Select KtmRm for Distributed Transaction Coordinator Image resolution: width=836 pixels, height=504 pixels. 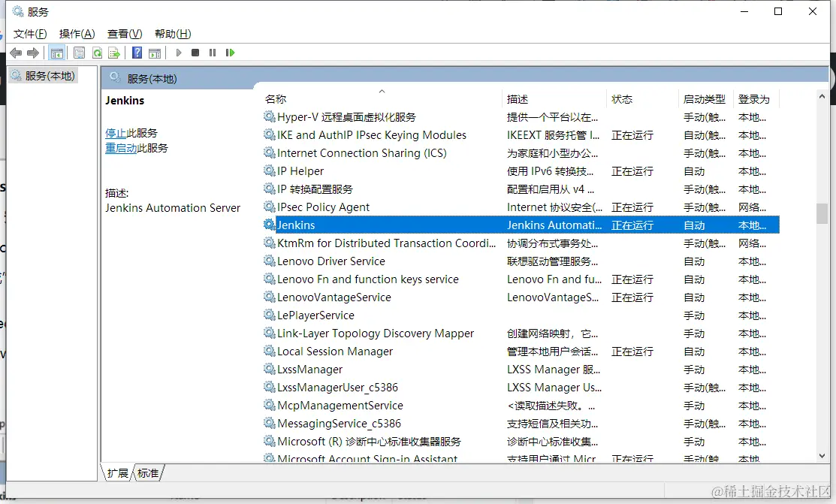point(387,243)
